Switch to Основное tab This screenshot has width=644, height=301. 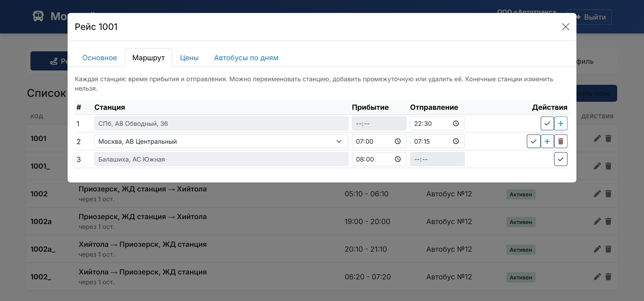99,58
